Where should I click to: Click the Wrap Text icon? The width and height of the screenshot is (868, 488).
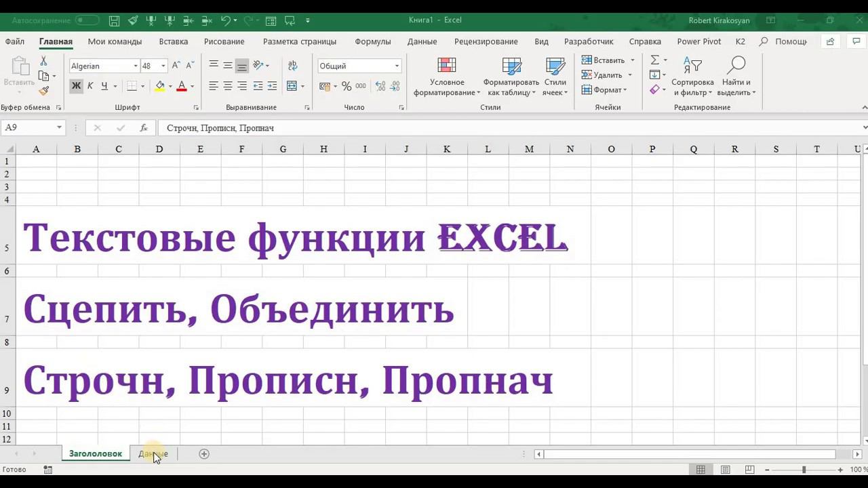pyautogui.click(x=292, y=66)
